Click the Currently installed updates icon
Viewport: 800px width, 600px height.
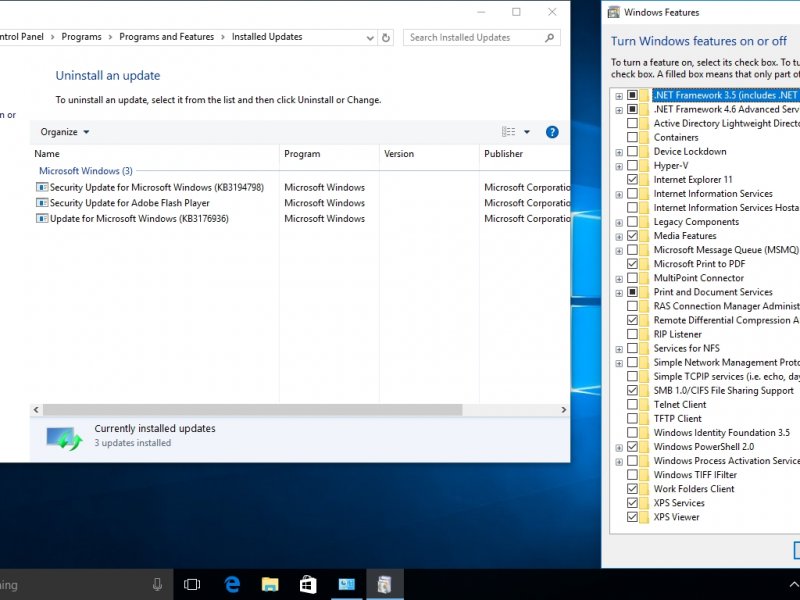(x=64, y=438)
